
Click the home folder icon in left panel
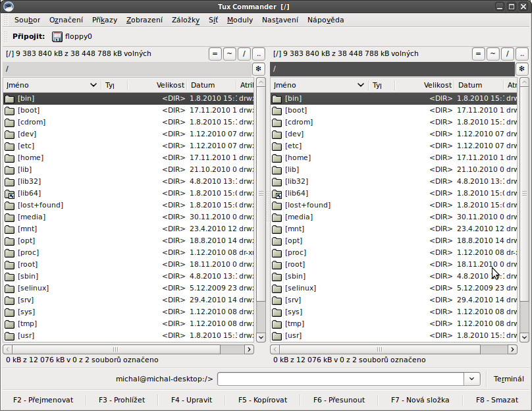[9, 158]
